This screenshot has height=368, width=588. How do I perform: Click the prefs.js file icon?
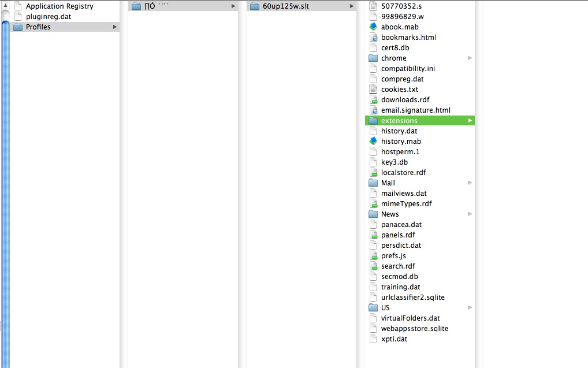click(x=373, y=255)
